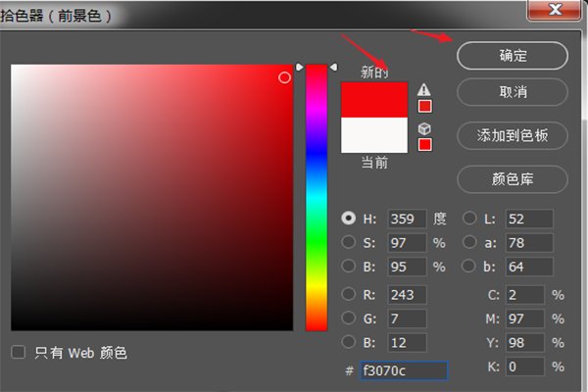The width and height of the screenshot is (588, 392).
Task: Select the H hue radio button
Action: click(348, 219)
